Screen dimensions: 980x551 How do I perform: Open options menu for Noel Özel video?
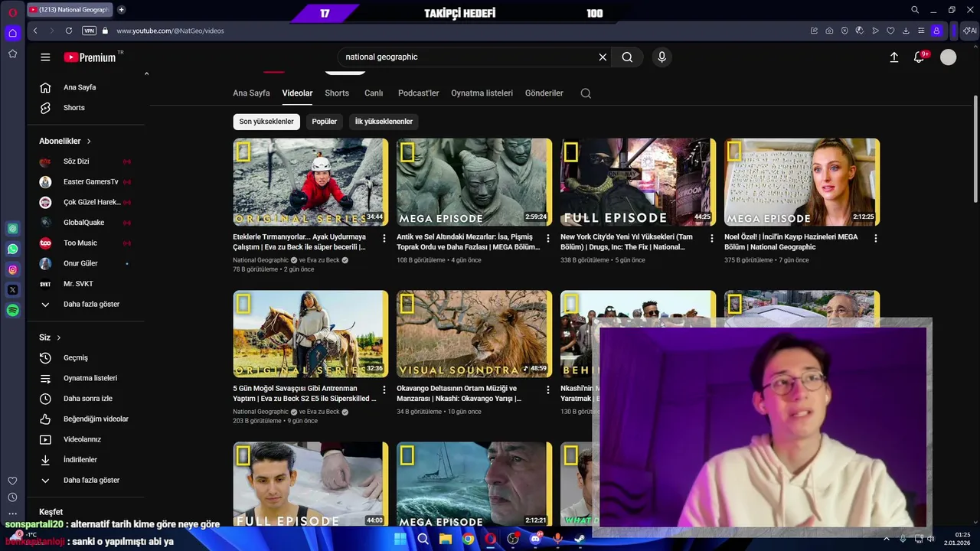pyautogui.click(x=876, y=239)
